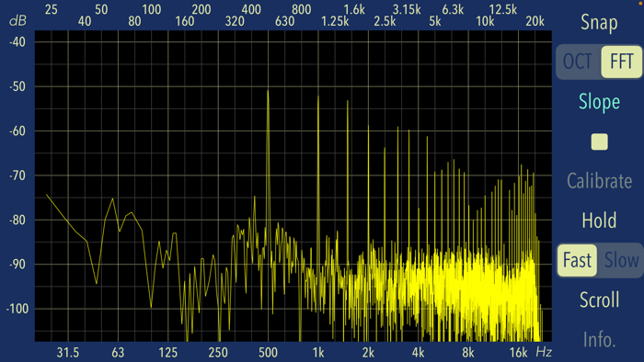Click the 20k label on top axis
The height and width of the screenshot is (362, 644).
(x=535, y=21)
